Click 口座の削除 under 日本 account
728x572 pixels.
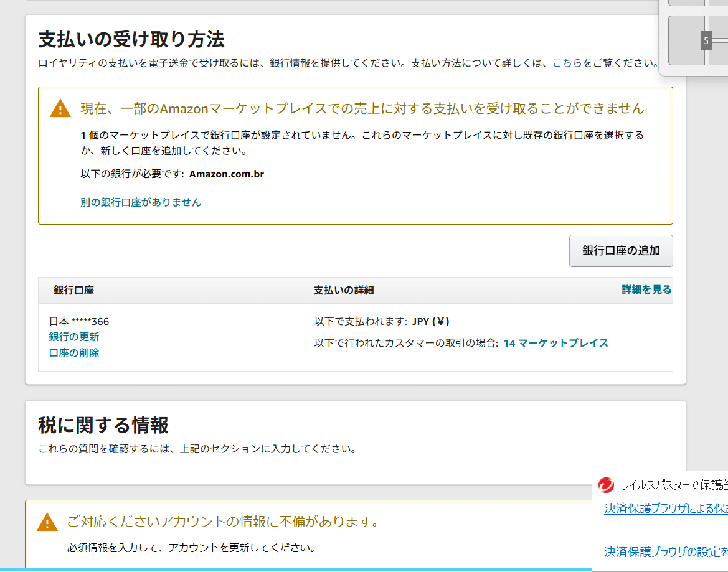[74, 353]
